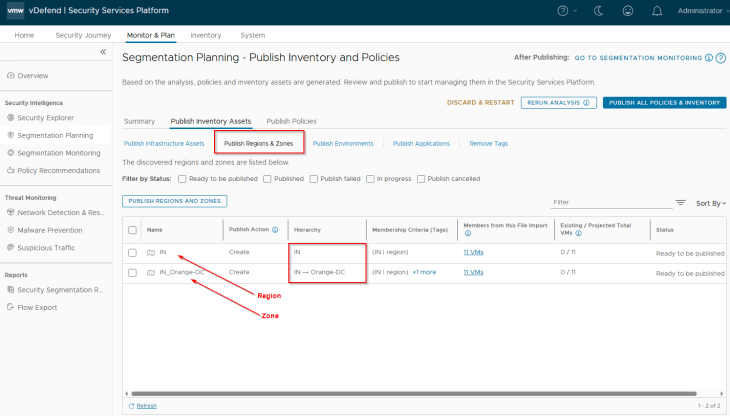Click Publish All Policies & Inventory button
Image resolution: width=730 pixels, height=416 pixels.
(x=664, y=102)
